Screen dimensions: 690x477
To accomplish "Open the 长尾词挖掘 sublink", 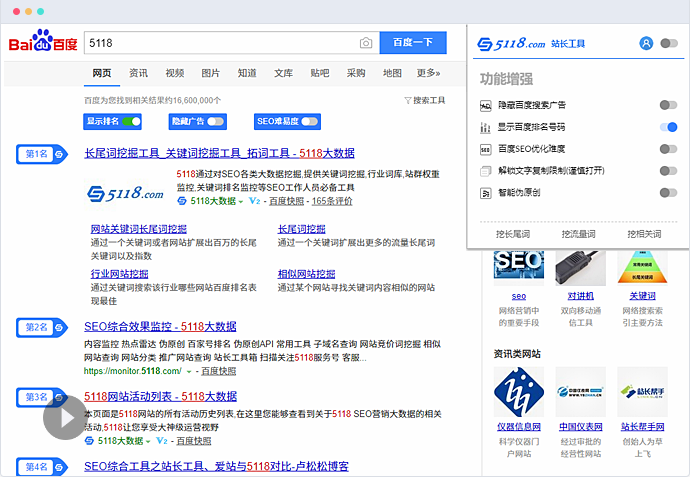I will point(301,229).
